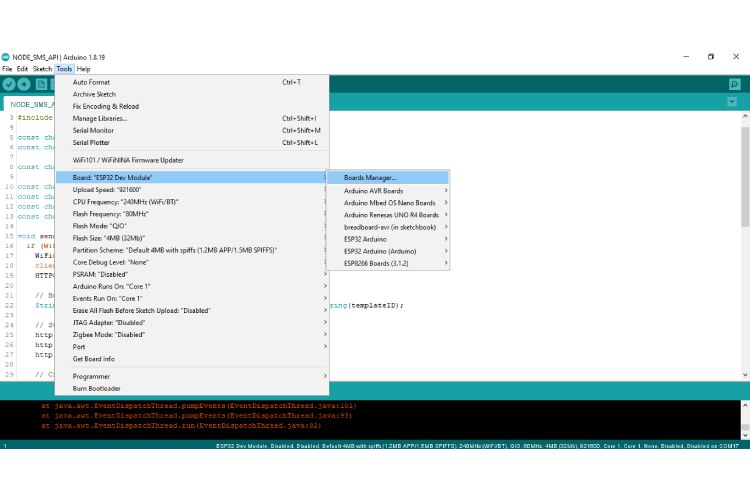Expand PSRAM: "Disabled" submenu
750x500 pixels.
point(192,274)
